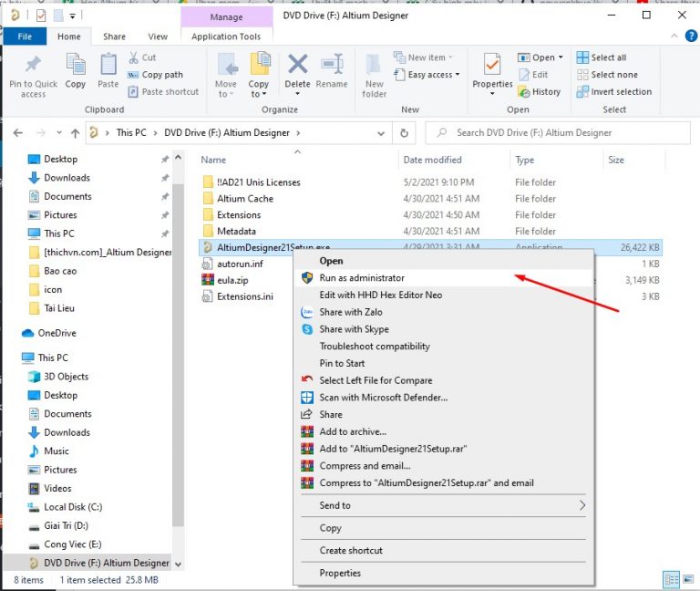This screenshot has height=591, width=700.
Task: Select Scan with Microsoft Defender option
Action: tap(383, 398)
